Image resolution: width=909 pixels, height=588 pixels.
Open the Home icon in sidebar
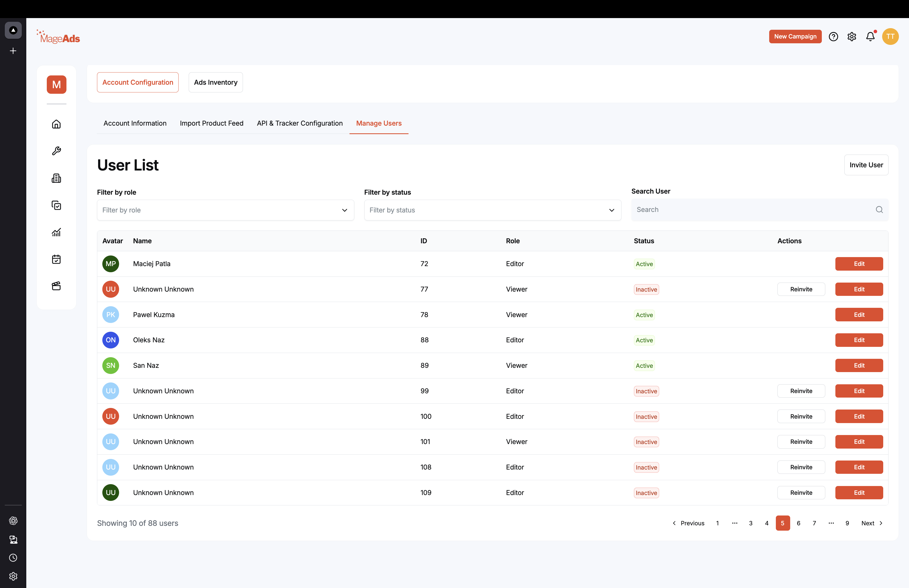[x=56, y=124]
